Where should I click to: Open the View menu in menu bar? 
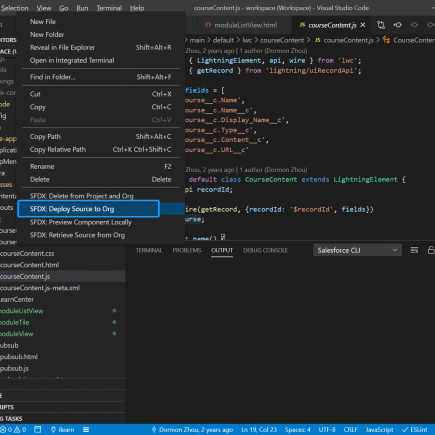point(44,8)
